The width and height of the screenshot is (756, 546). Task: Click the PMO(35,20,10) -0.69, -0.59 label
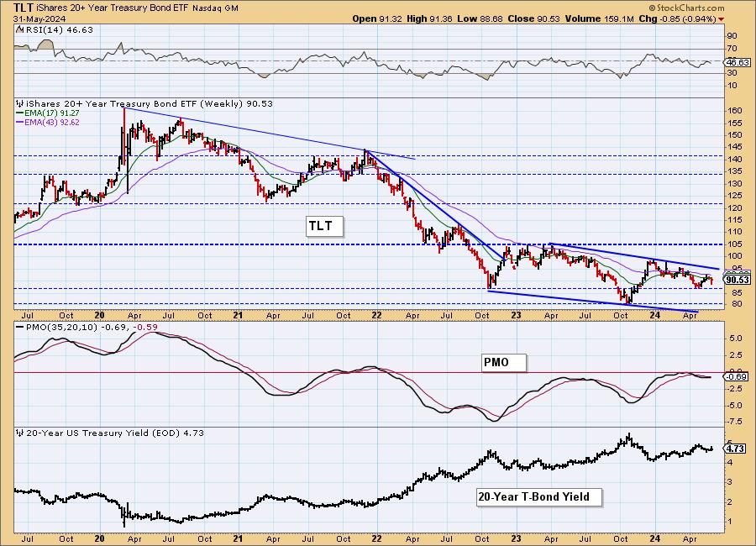pos(91,327)
